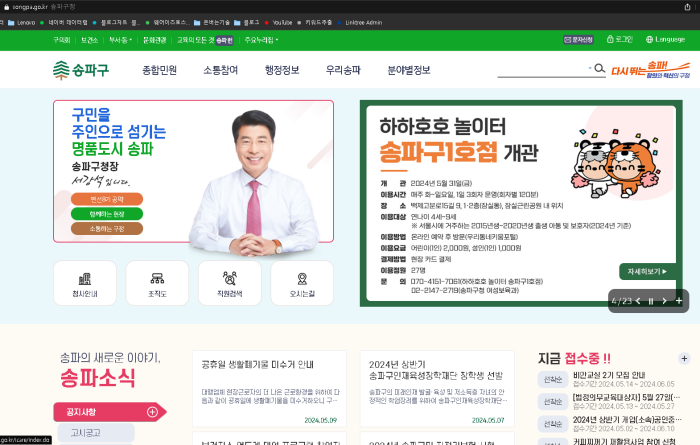
Task: Select the 공지사항 tab
Action: point(109,412)
